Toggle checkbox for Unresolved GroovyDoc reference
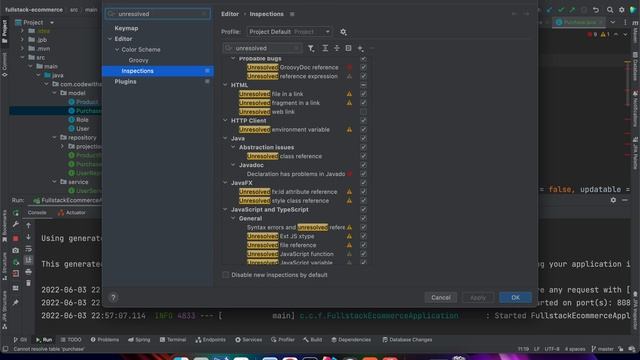The width and height of the screenshot is (640, 360). coord(363,67)
